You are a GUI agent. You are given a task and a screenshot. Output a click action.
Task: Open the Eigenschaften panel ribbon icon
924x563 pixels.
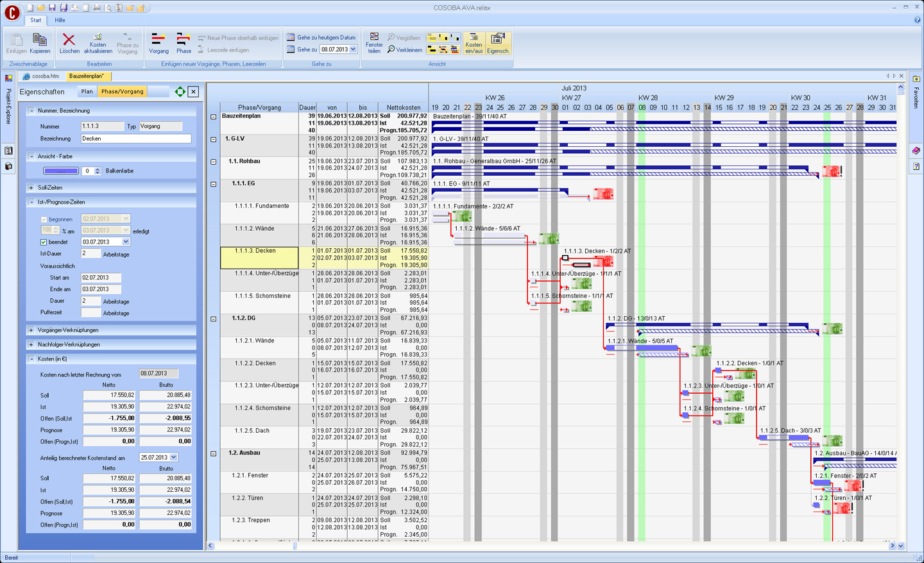point(498,43)
